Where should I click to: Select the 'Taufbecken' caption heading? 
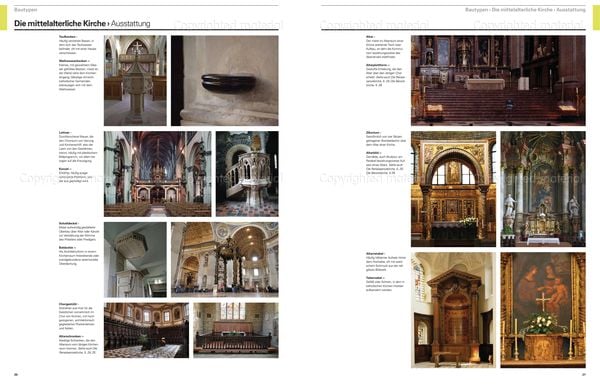[68, 37]
